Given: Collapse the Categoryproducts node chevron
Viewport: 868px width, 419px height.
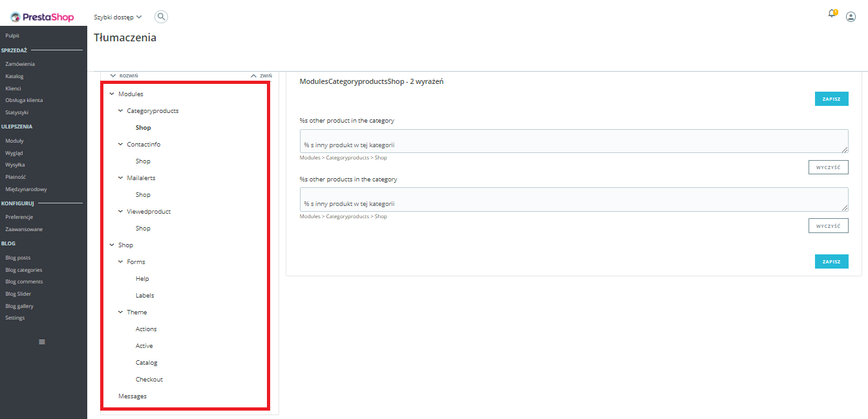Looking at the screenshot, I should 120,111.
